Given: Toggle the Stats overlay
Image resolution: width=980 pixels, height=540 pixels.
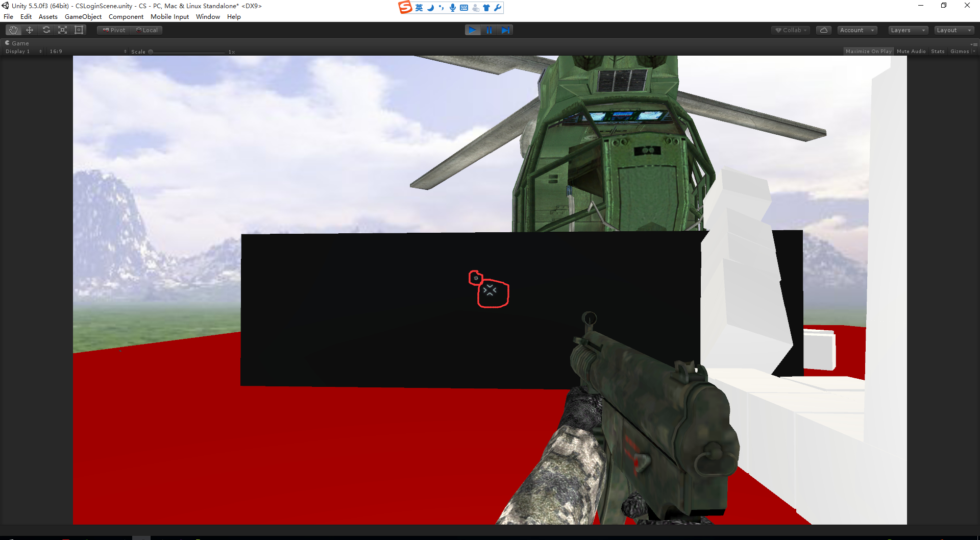Looking at the screenshot, I should click(x=938, y=52).
